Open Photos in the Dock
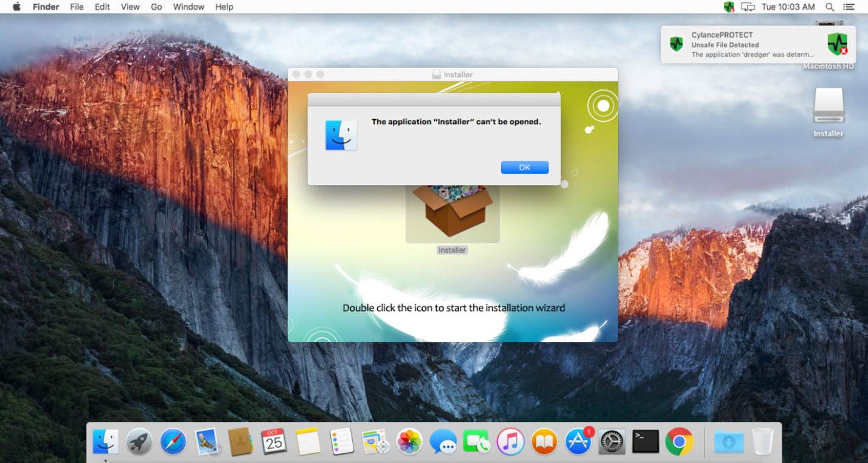Image resolution: width=868 pixels, height=463 pixels. [409, 441]
